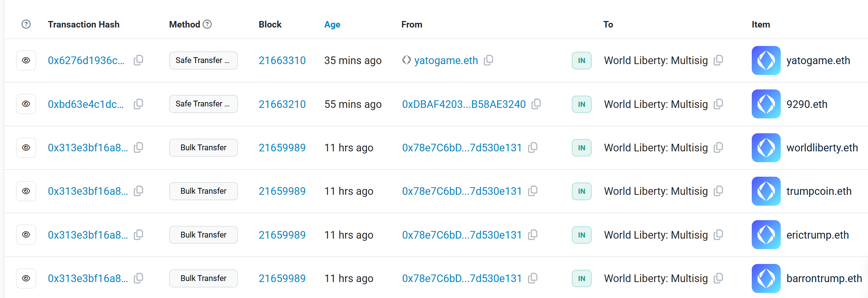868x298 pixels.
Task: Open the yatogame.eth sender address
Action: (446, 60)
